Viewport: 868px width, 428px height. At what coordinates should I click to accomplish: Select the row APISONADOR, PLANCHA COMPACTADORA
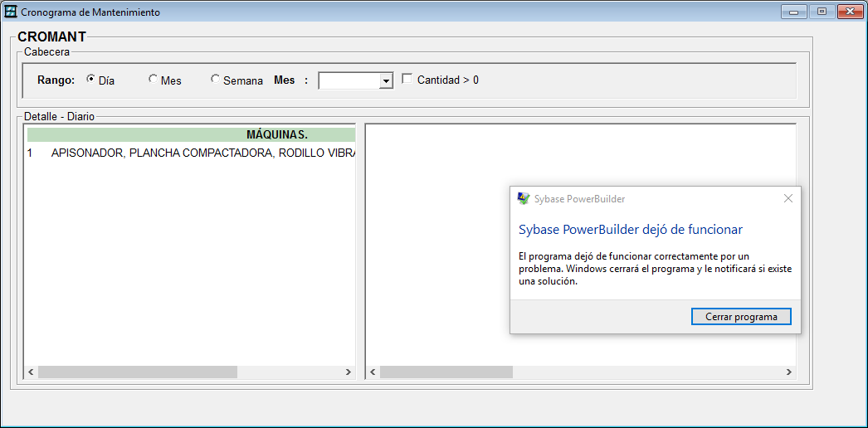coord(191,153)
